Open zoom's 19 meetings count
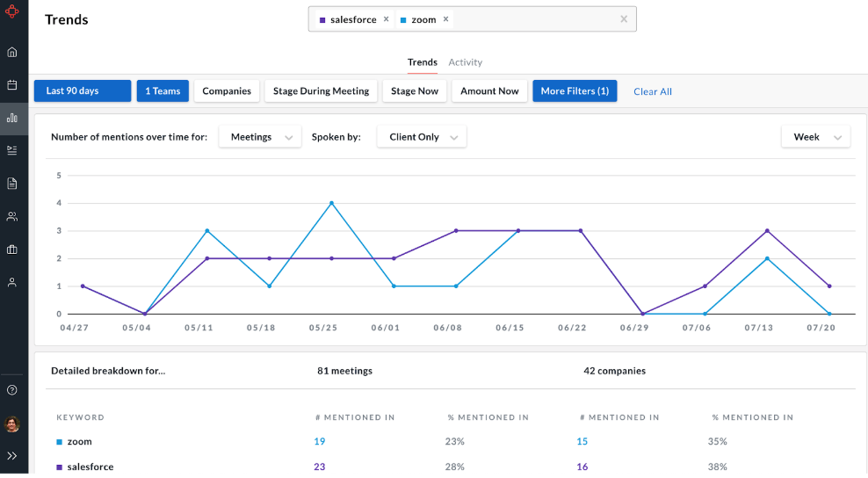This screenshot has width=868, height=478. [x=320, y=441]
